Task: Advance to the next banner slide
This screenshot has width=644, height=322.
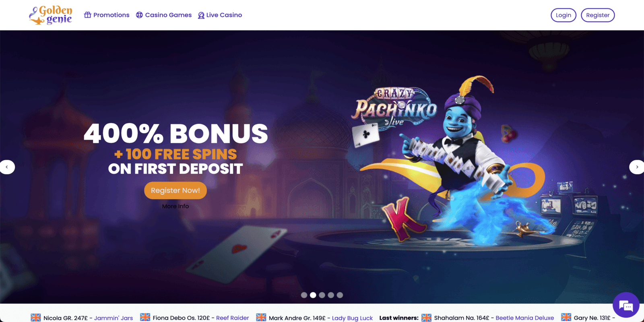Action: click(x=637, y=167)
